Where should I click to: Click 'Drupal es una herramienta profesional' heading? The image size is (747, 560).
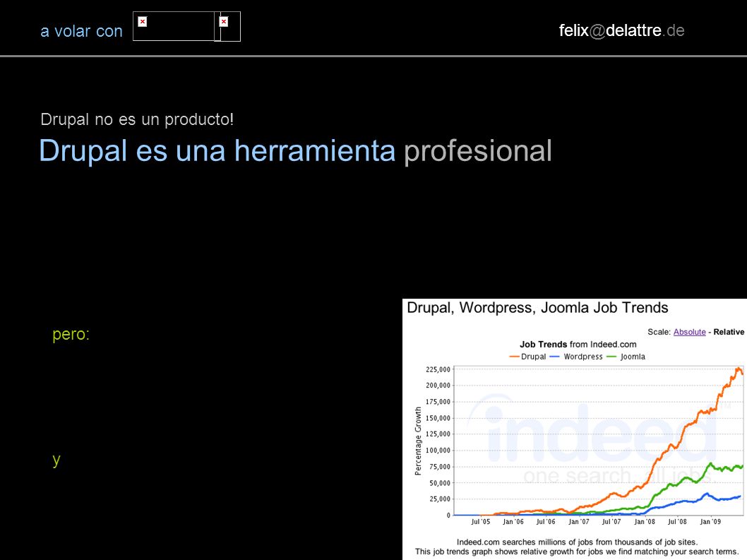[x=295, y=150]
